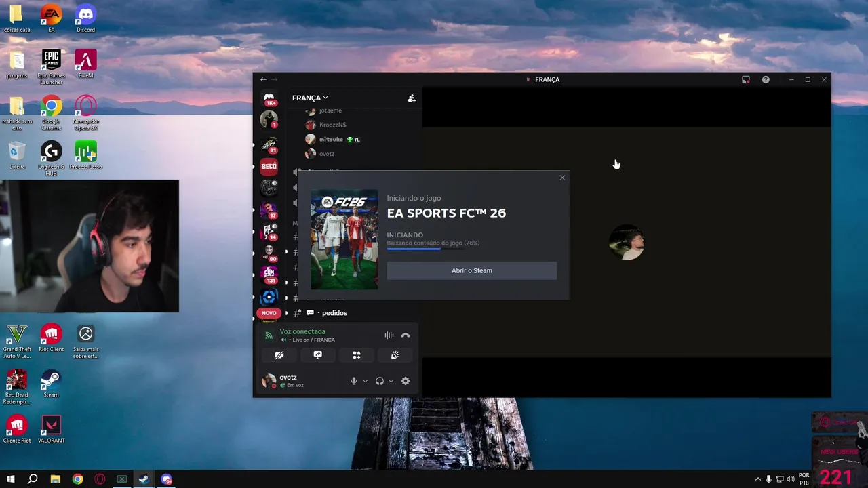Open Discord help question mark icon
868x488 pixels.
click(766, 79)
